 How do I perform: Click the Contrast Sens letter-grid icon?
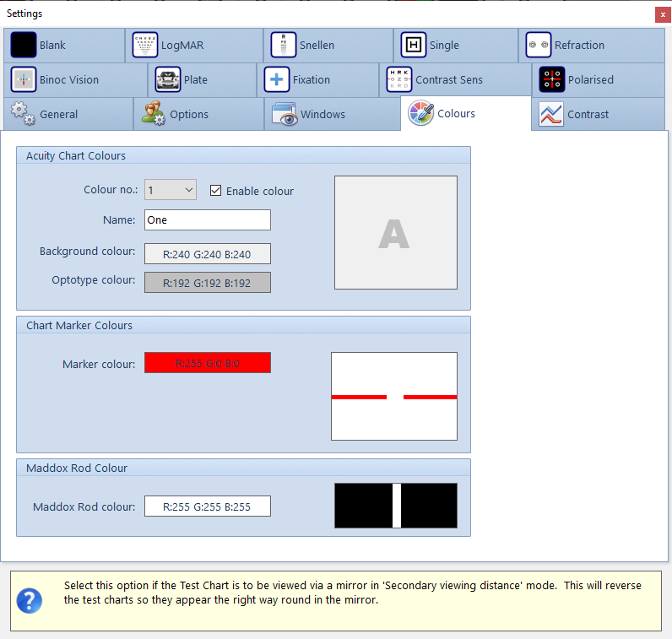[x=399, y=80]
